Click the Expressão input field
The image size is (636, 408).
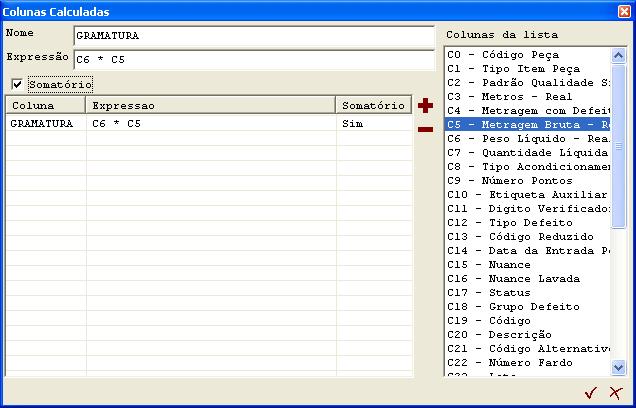(x=254, y=59)
